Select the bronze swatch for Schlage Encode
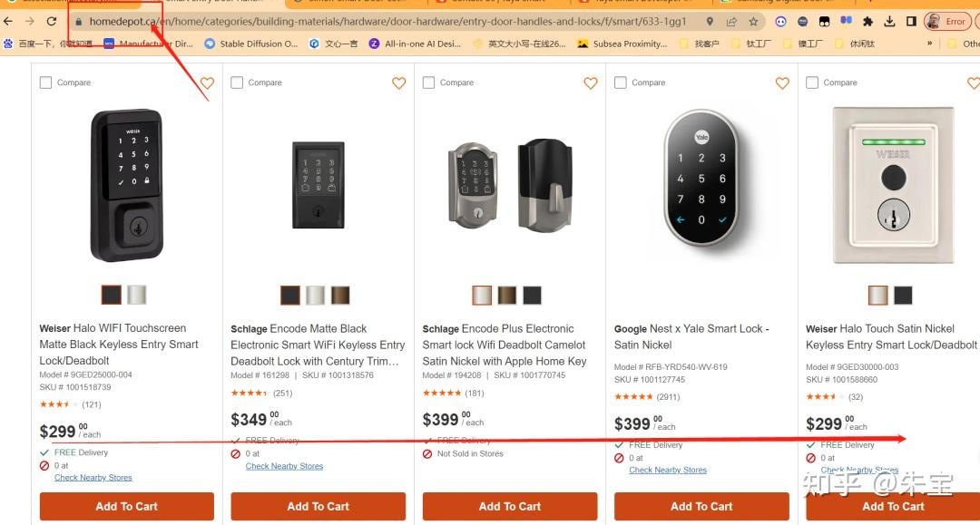980x525 pixels. coord(339,295)
